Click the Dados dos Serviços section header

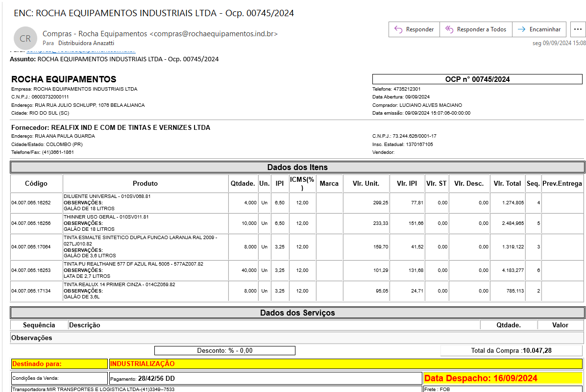click(x=297, y=313)
